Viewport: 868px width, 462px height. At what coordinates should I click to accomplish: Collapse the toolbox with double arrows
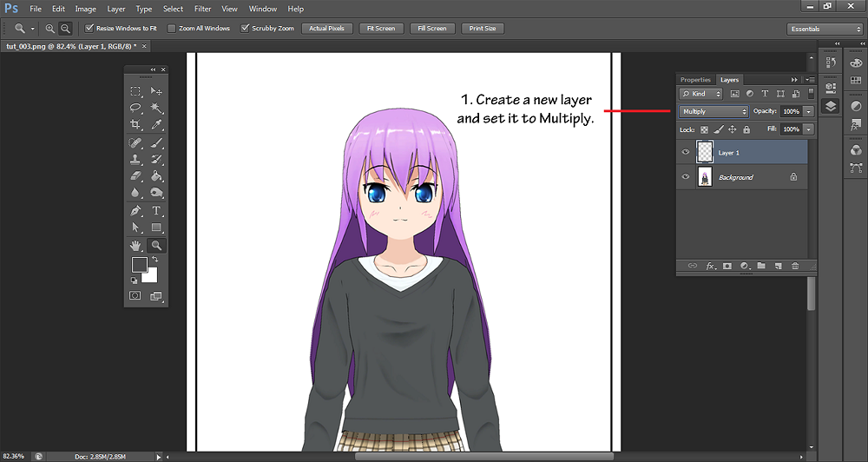tap(153, 69)
